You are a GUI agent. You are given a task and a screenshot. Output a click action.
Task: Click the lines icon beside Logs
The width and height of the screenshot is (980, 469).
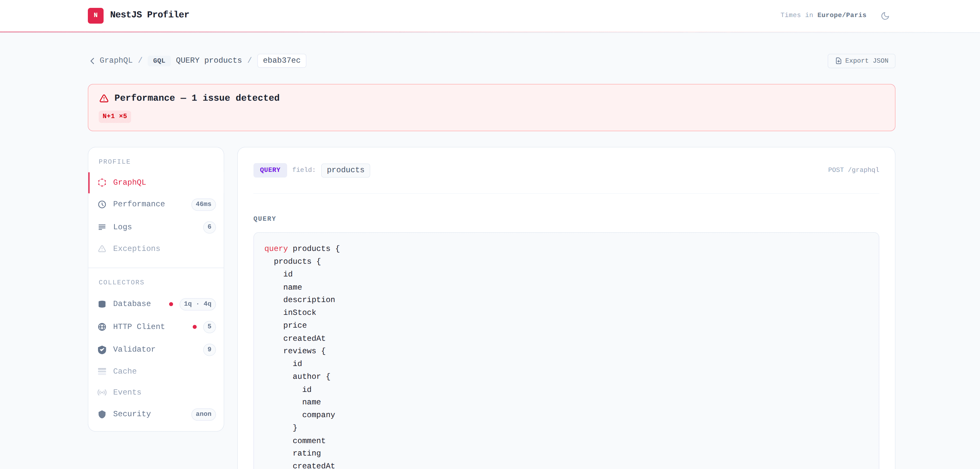(x=102, y=227)
